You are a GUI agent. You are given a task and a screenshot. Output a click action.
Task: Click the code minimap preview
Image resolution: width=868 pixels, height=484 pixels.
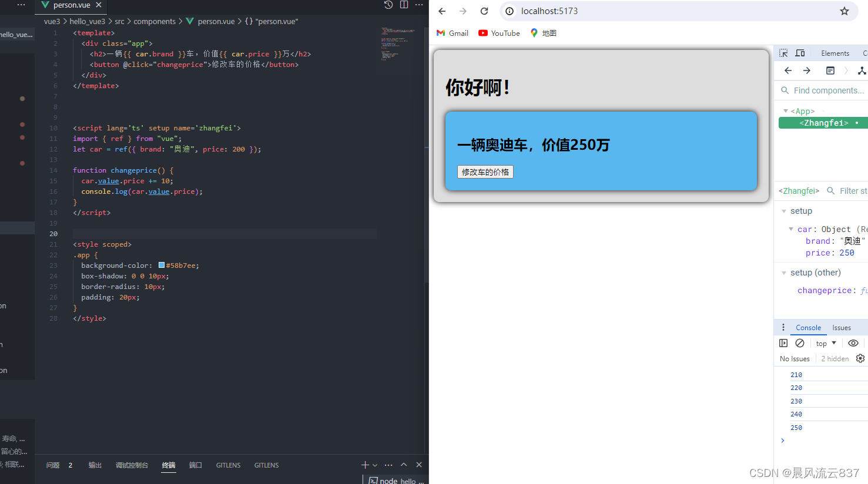(398, 43)
